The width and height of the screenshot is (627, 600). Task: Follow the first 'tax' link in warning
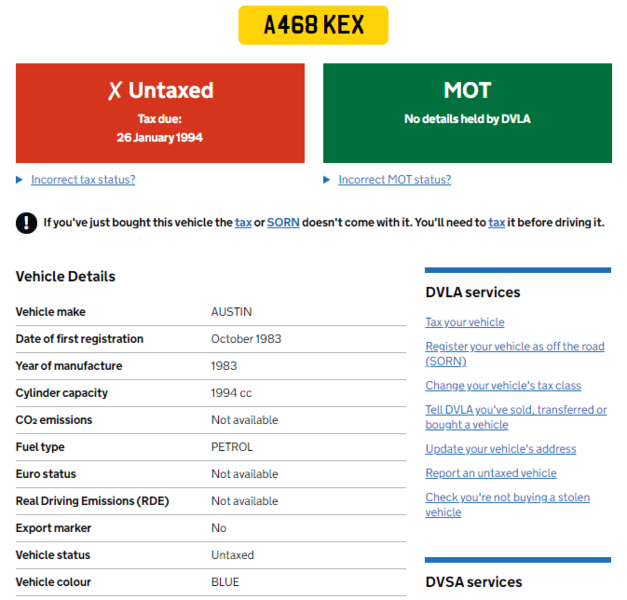point(243,223)
